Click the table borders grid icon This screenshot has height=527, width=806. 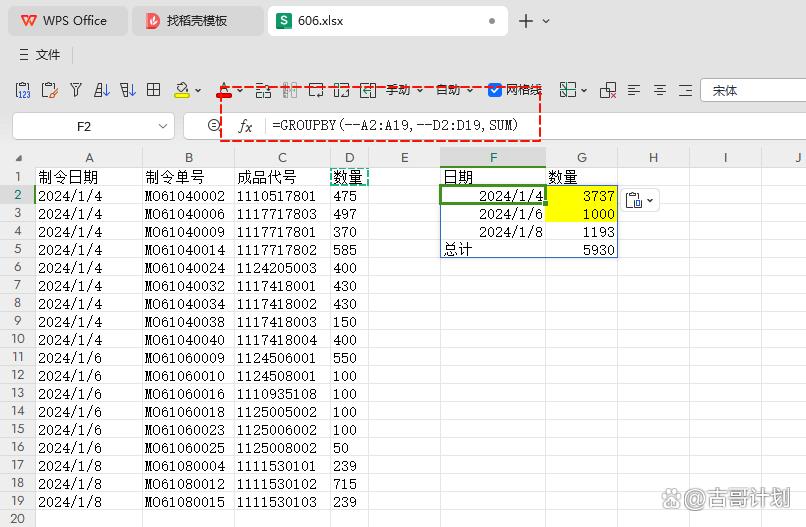(x=154, y=90)
